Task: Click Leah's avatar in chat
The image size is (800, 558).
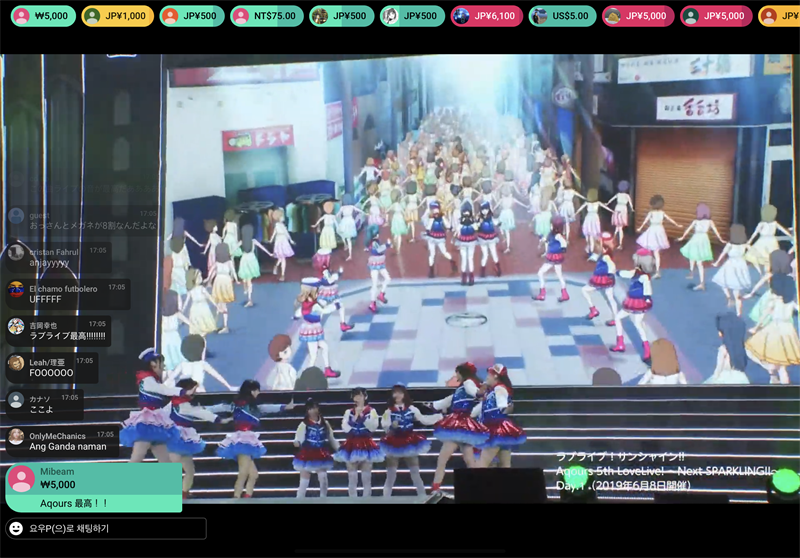Action: pyautogui.click(x=16, y=364)
